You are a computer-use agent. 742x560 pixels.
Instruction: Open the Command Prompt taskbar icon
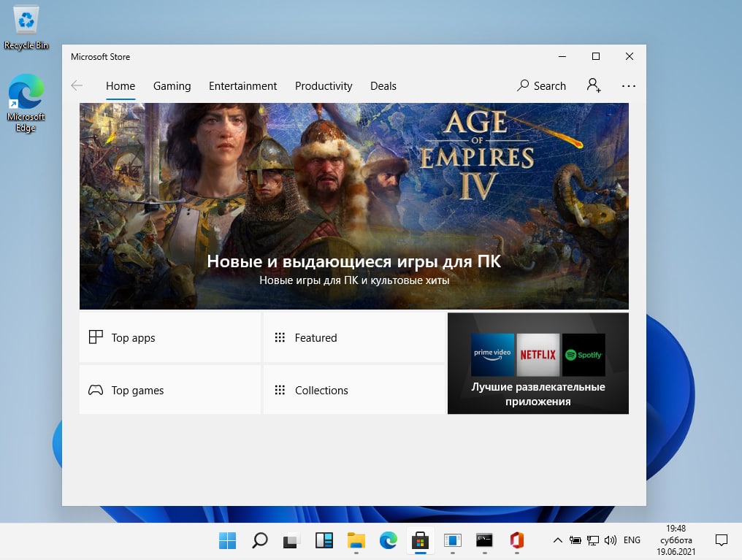point(484,540)
